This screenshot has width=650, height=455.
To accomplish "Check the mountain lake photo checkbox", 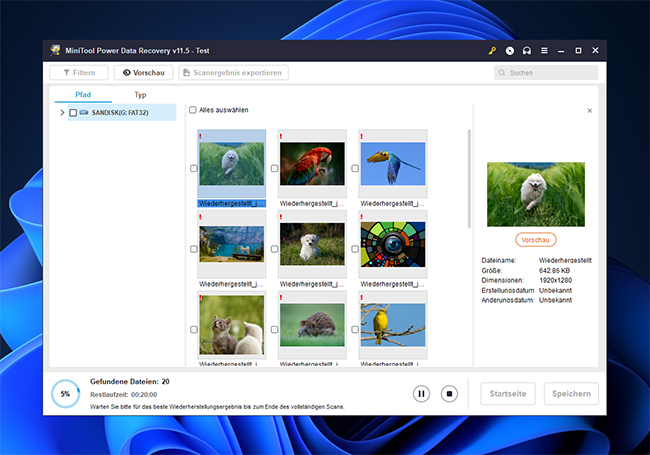I will coord(194,249).
